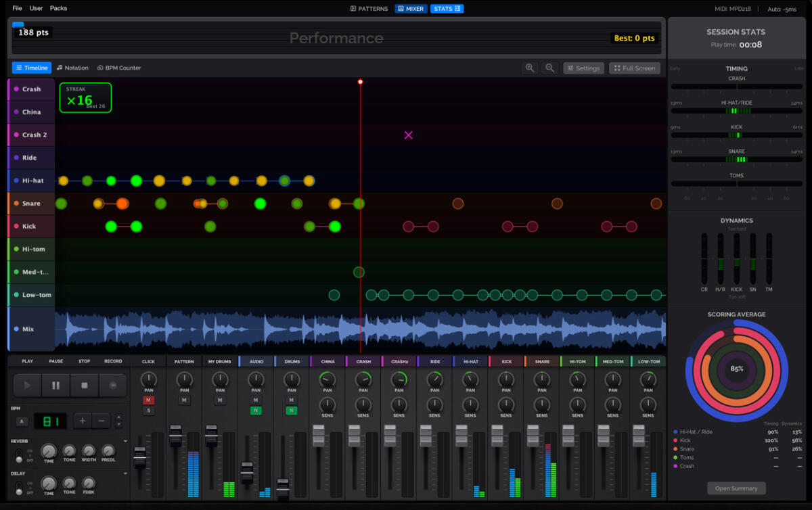Screen dimensions: 812x510
Task: Click the SNARE channel SENS knob
Action: [x=542, y=405]
